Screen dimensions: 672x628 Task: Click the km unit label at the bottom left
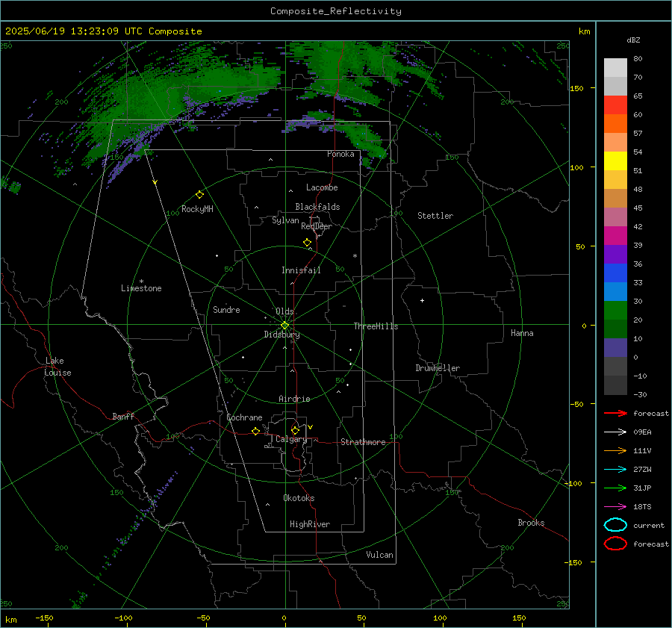click(x=10, y=620)
